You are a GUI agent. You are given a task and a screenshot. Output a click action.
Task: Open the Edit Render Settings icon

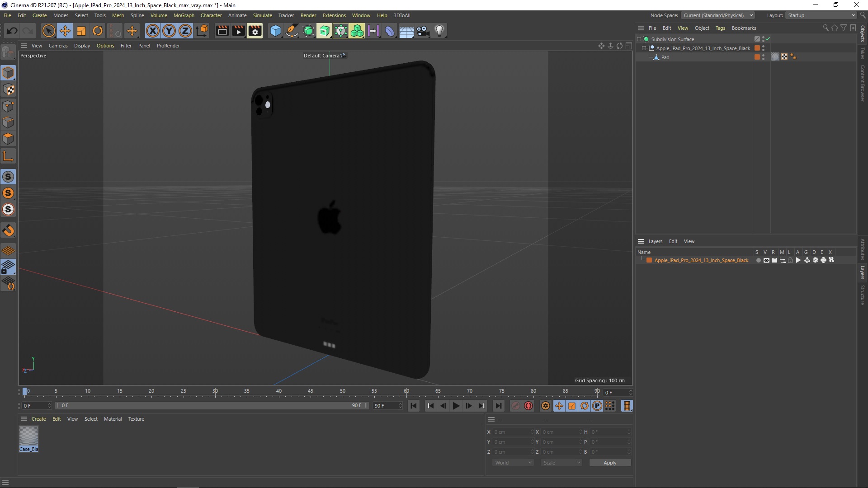(x=255, y=31)
